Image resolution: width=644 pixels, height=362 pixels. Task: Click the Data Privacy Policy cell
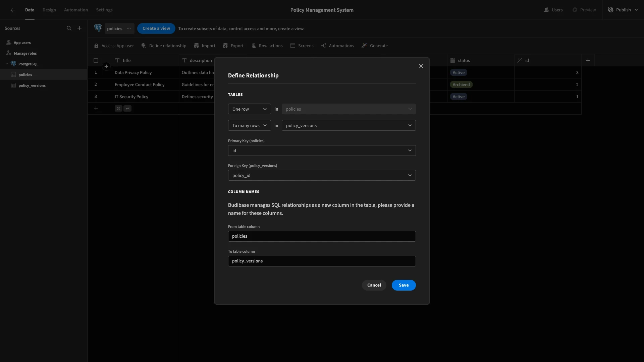coord(145,72)
